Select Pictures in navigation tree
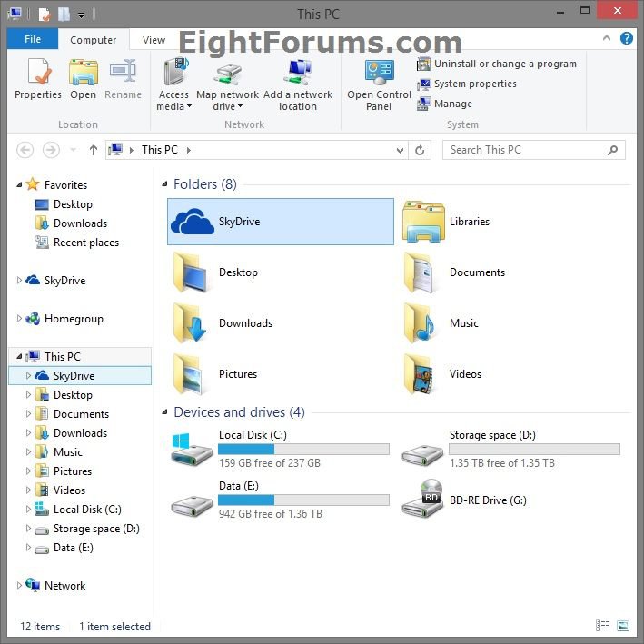 pyautogui.click(x=73, y=471)
